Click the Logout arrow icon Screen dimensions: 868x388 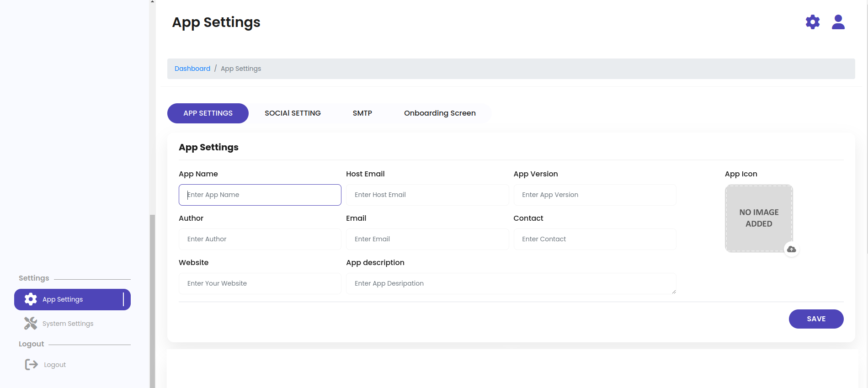(32, 365)
